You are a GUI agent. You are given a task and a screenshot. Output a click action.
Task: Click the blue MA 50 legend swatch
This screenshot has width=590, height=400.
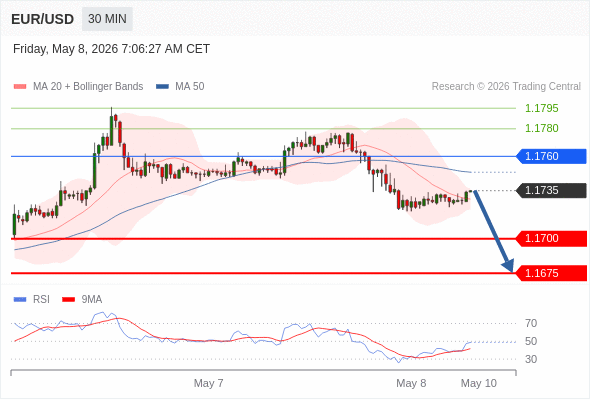coord(162,87)
